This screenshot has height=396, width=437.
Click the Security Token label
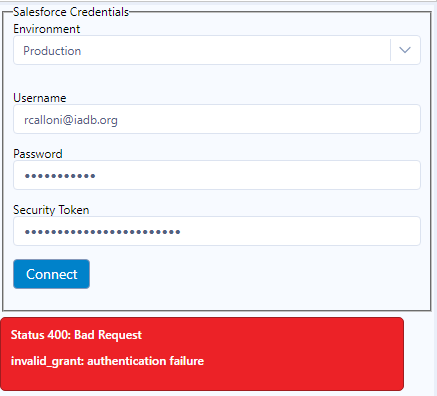(51, 210)
